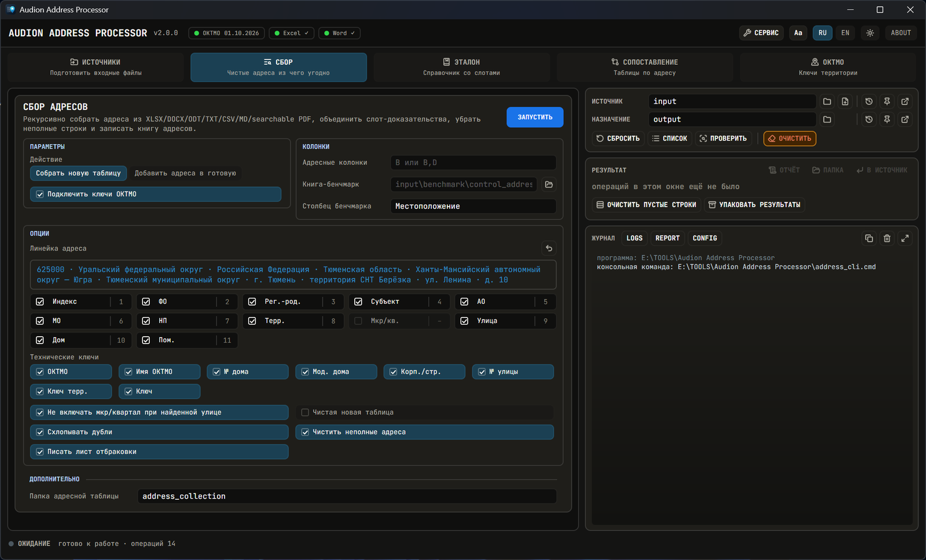The height and width of the screenshot is (560, 926).
Task: Browse folder for ИСТОЧНИК input path
Action: point(827,101)
